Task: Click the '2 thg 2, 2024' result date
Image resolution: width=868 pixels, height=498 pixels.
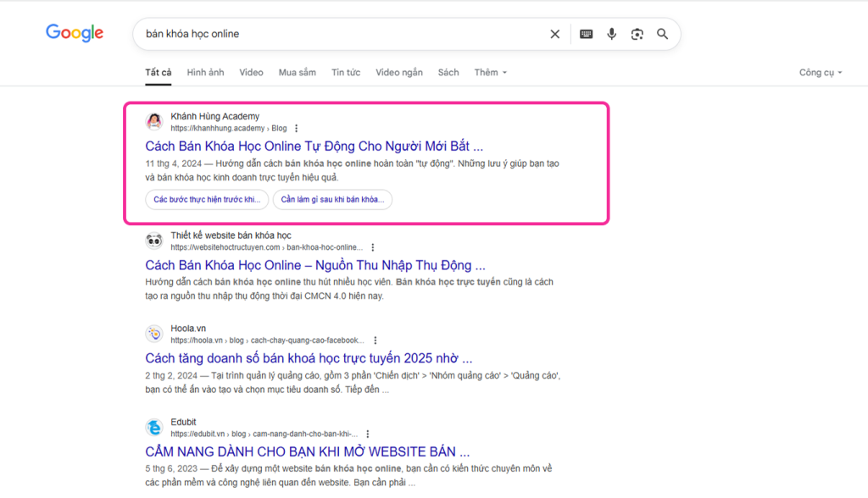Action: tap(171, 376)
